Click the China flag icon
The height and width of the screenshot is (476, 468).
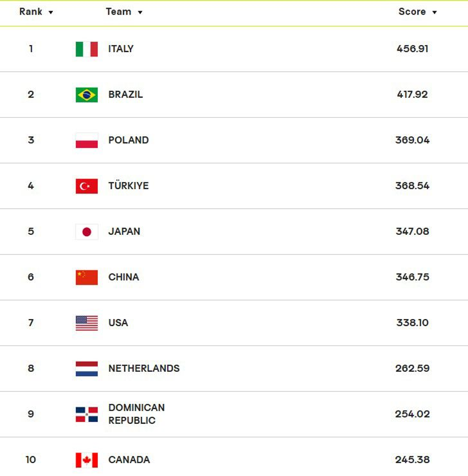[x=87, y=277]
